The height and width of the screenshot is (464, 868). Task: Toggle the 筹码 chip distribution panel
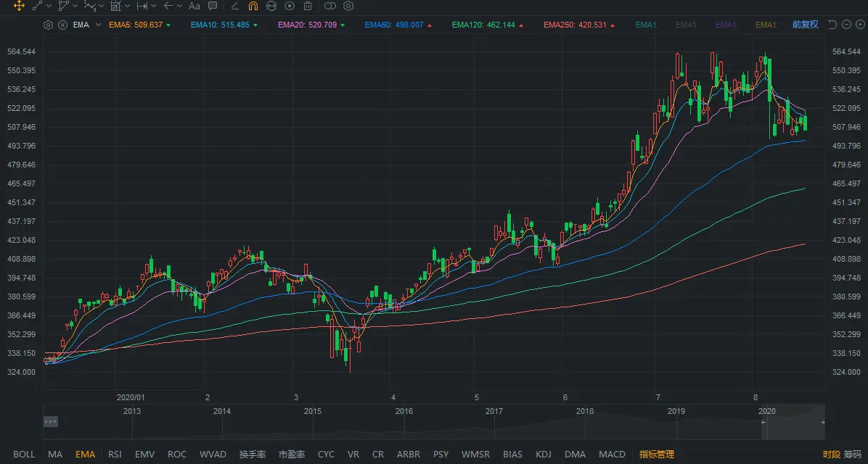pos(852,455)
